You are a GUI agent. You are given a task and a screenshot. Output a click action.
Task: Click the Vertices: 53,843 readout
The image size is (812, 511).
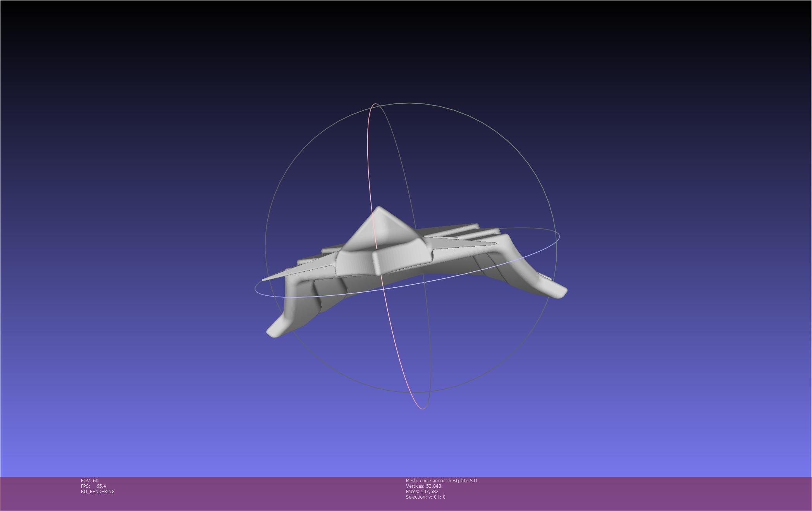[x=423, y=486]
